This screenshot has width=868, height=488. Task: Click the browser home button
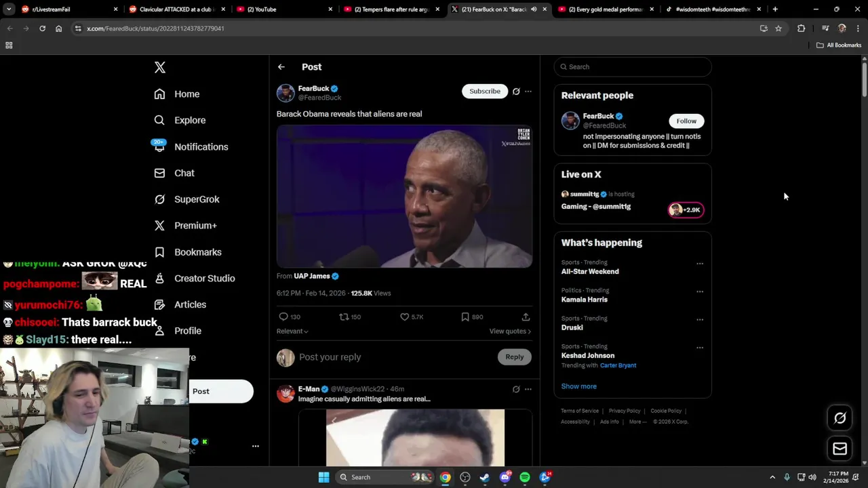coord(58,28)
